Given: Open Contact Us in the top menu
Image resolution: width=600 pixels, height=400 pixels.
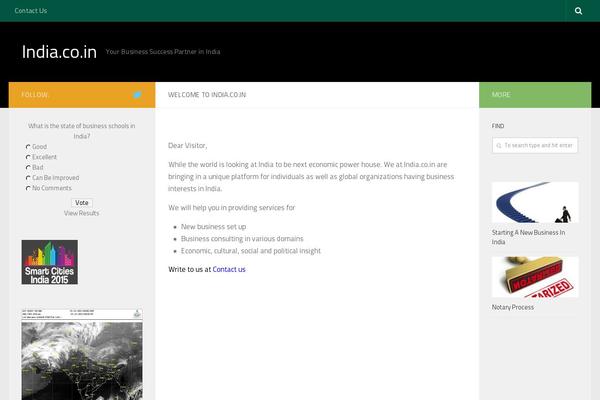Looking at the screenshot, I should tap(31, 11).
